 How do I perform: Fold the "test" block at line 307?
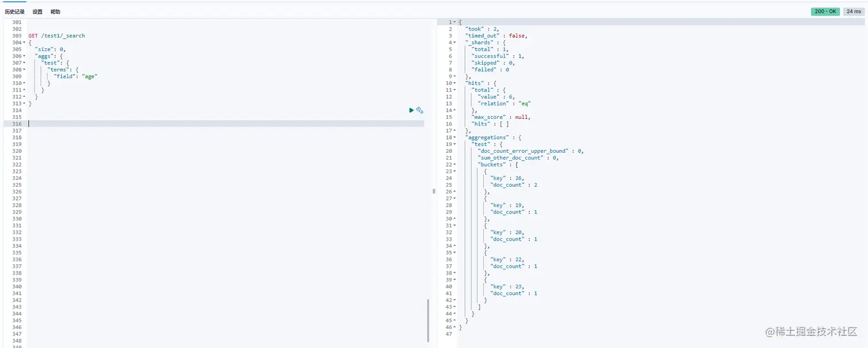[24, 63]
